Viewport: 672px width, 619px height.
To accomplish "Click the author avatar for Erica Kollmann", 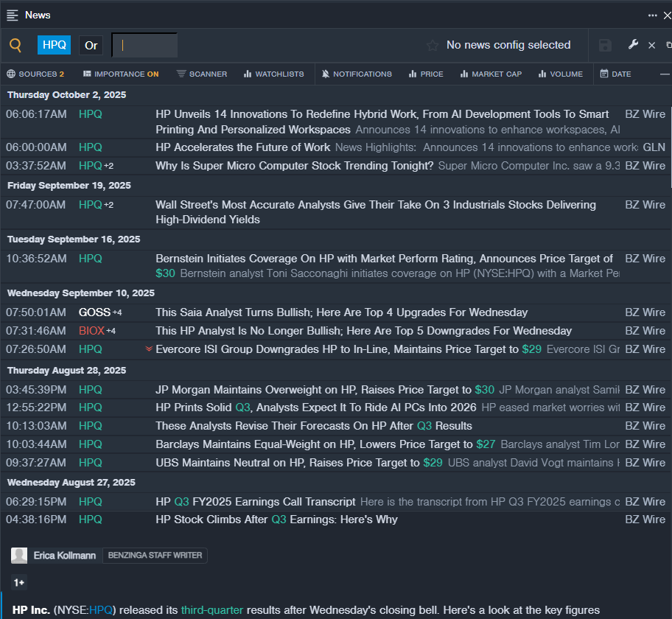I will [x=19, y=556].
